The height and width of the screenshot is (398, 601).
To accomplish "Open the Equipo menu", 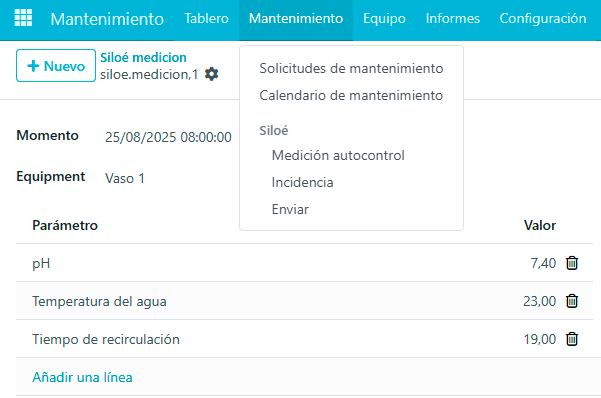I will point(384,18).
